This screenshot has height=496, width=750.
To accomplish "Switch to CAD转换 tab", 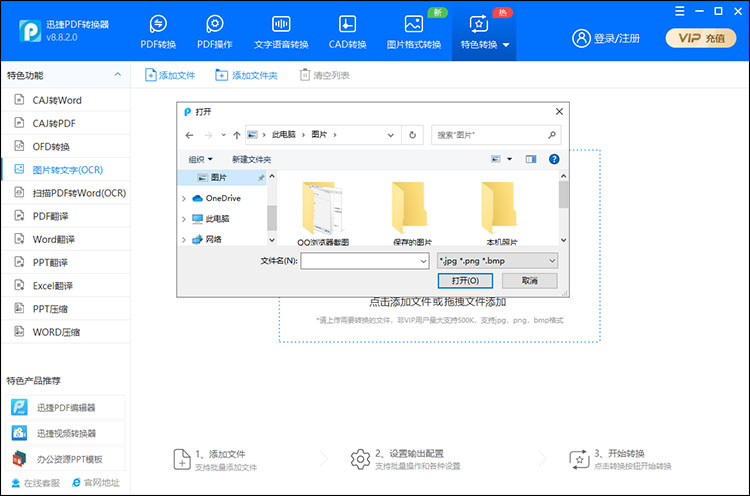I will tap(347, 32).
